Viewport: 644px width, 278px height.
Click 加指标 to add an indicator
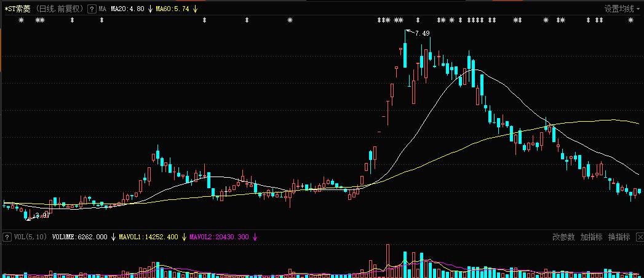click(x=591, y=237)
